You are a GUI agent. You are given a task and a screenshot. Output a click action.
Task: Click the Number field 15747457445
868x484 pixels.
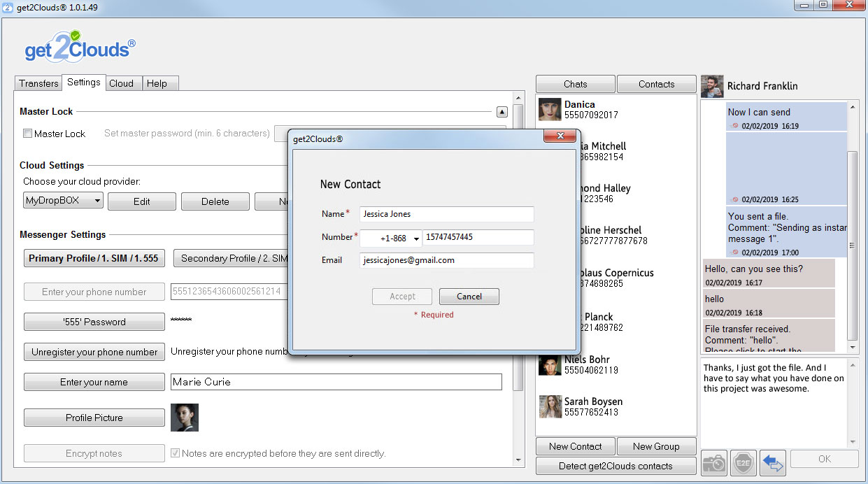[478, 237]
